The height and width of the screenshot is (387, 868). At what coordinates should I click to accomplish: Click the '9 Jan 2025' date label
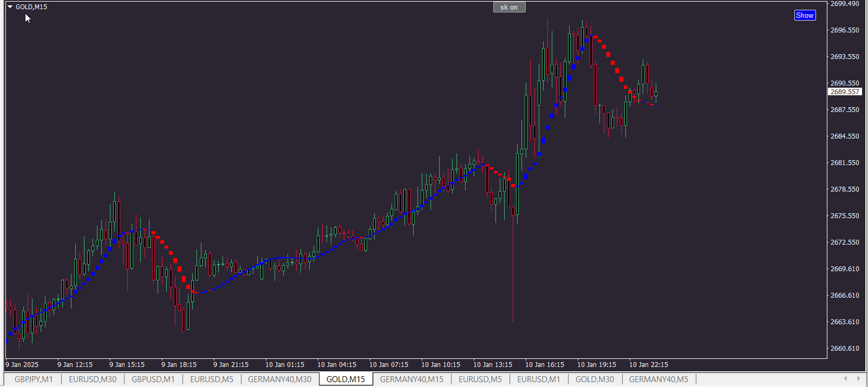point(22,365)
